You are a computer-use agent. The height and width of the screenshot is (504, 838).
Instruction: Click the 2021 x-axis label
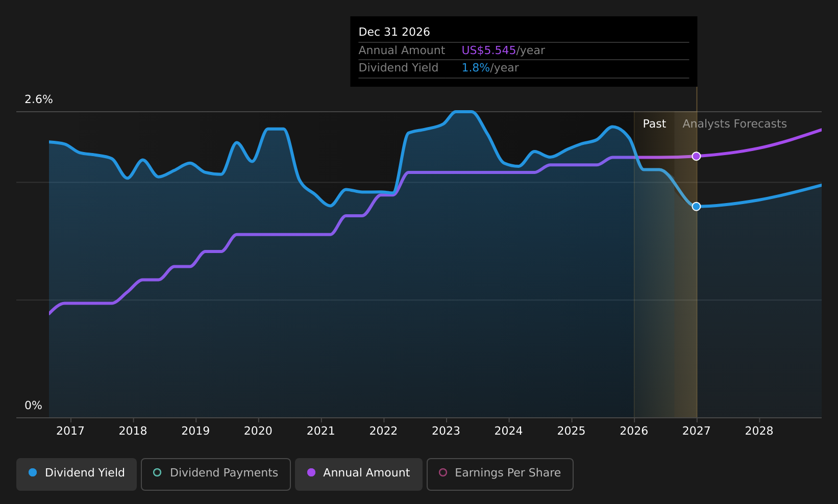tap(321, 431)
